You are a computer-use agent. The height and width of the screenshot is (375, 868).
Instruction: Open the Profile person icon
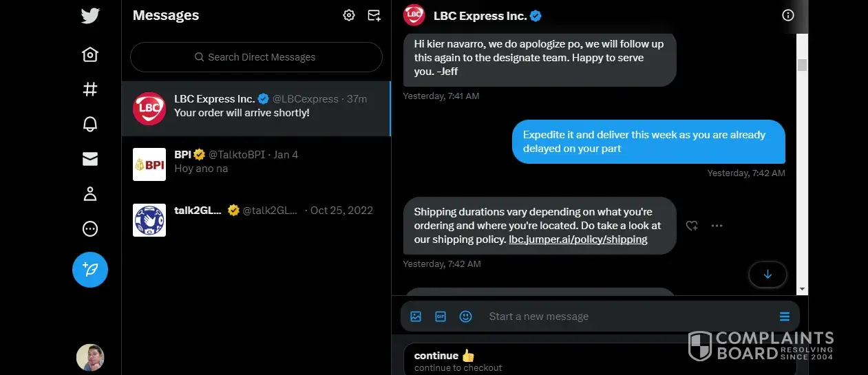[x=90, y=194]
